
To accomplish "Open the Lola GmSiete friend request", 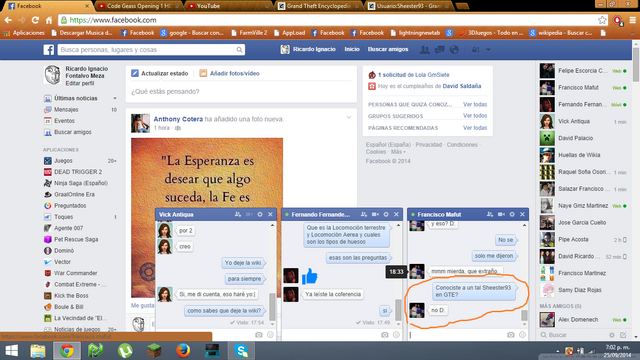I will (x=413, y=75).
